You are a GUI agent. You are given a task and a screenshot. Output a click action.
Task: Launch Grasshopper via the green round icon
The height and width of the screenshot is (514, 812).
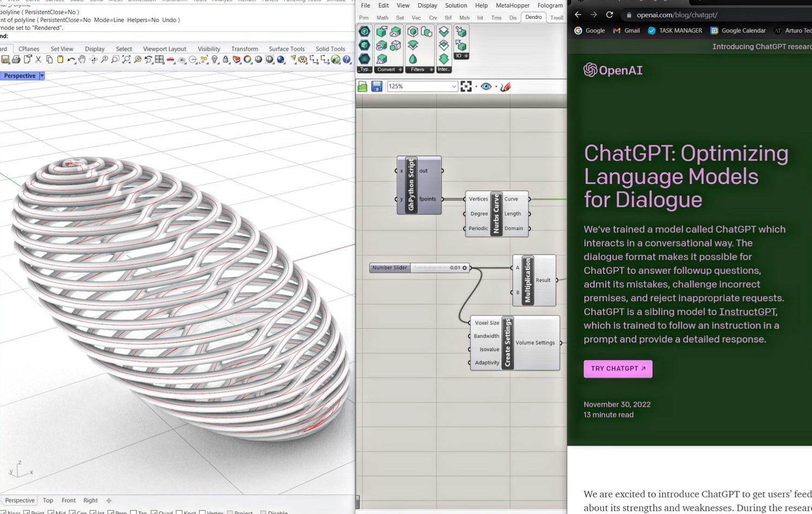[x=336, y=60]
